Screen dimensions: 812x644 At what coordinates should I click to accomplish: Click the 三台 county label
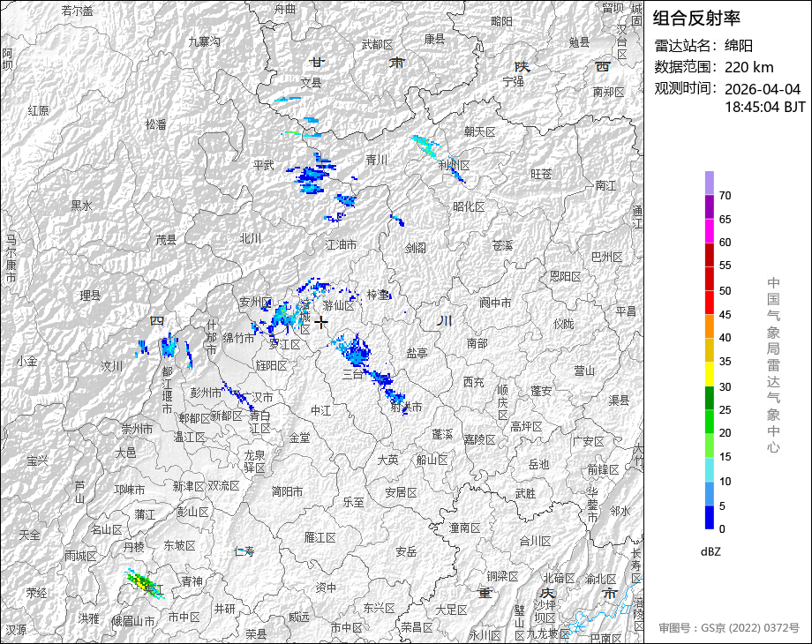click(x=353, y=374)
